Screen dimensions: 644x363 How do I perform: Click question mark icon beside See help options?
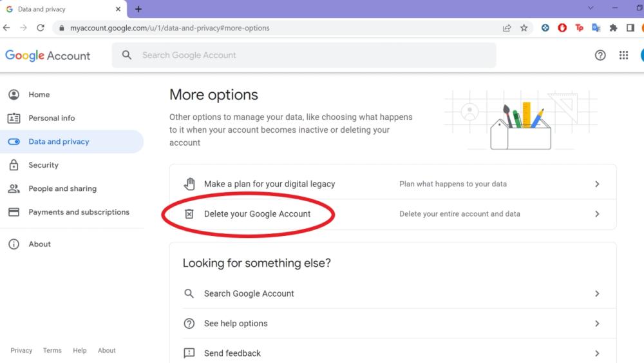tap(189, 324)
